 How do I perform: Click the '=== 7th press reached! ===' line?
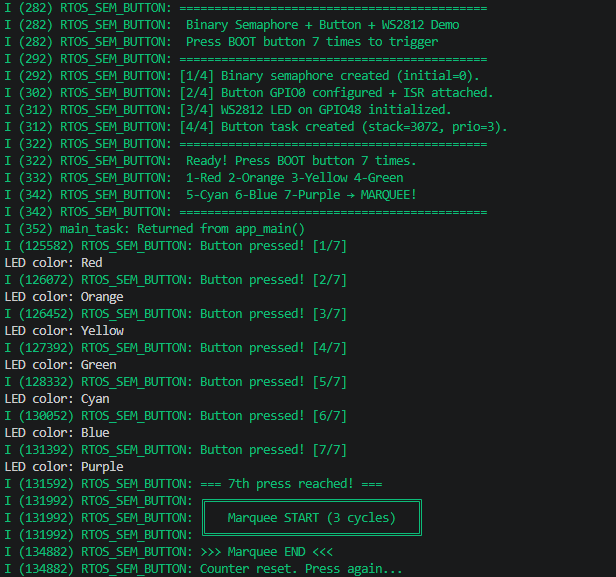tap(193, 484)
